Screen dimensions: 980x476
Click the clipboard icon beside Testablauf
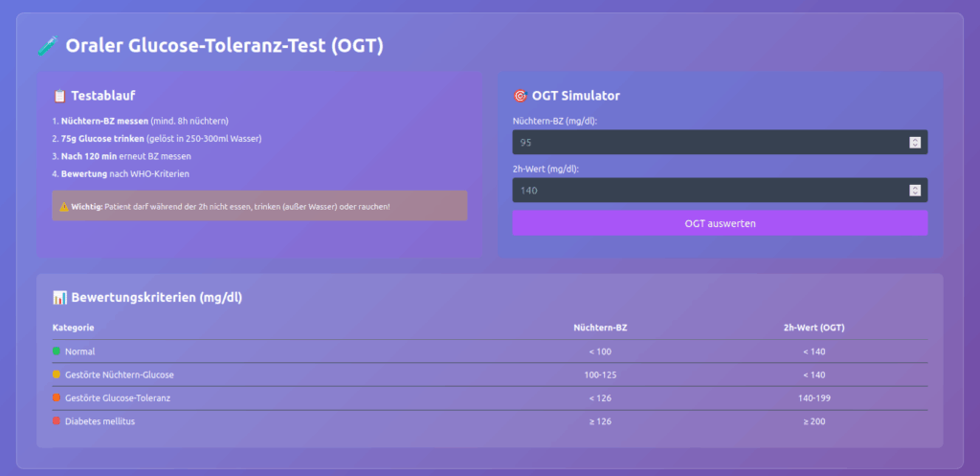(59, 96)
